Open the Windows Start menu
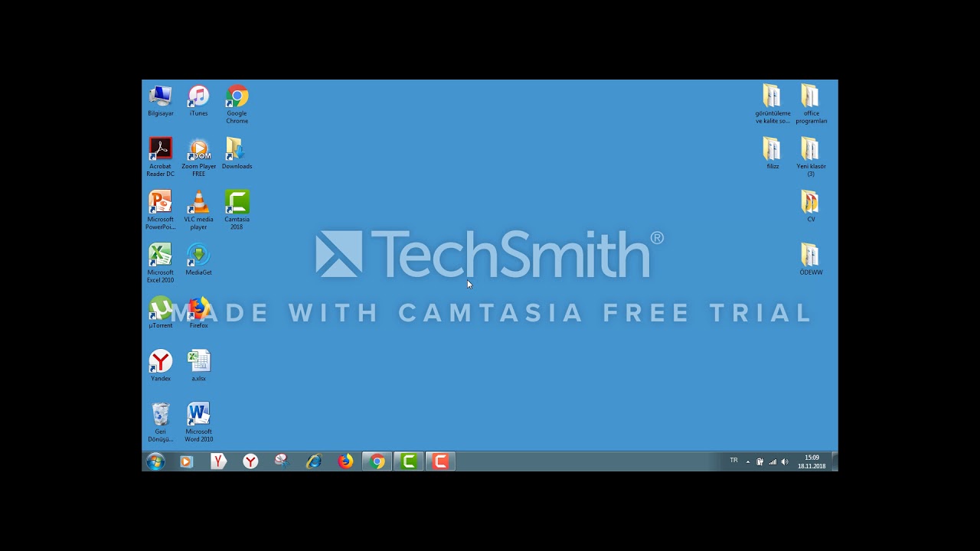Viewport: 980px width, 551px height. click(x=155, y=461)
